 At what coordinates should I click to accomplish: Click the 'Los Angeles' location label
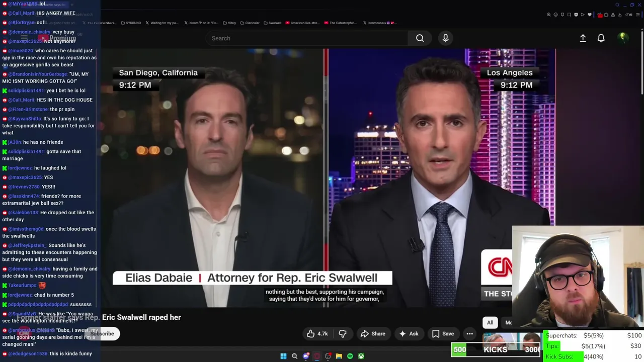[x=510, y=73]
